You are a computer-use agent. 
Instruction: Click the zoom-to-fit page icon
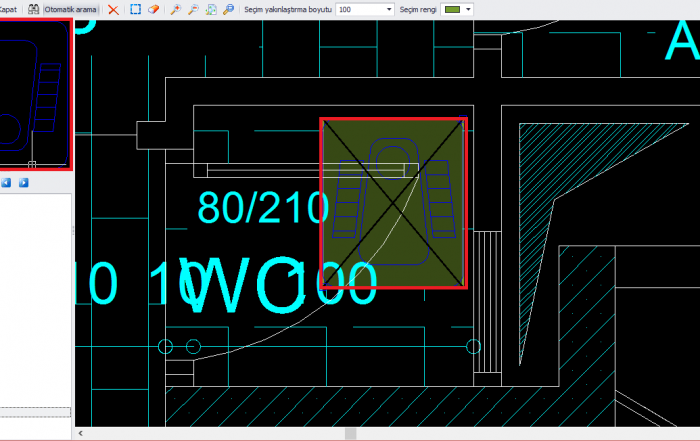tap(210, 9)
